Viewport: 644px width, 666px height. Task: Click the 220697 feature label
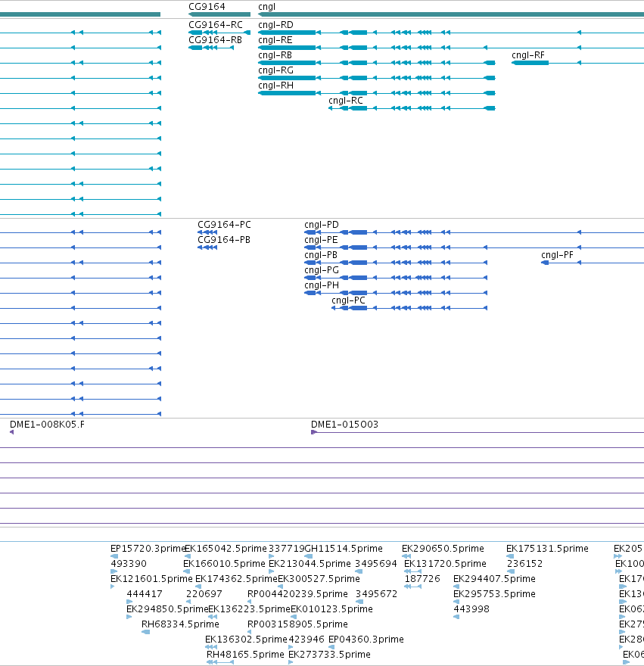point(204,594)
